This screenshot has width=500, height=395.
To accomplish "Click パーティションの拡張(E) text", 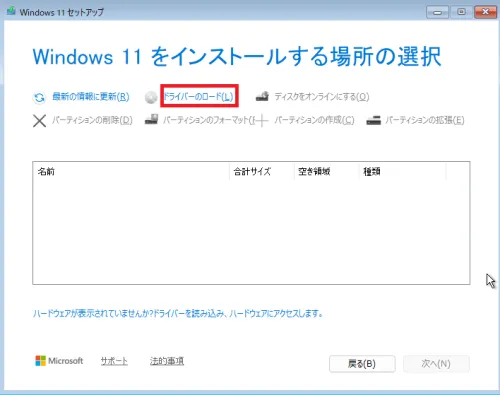I will tap(425, 120).
